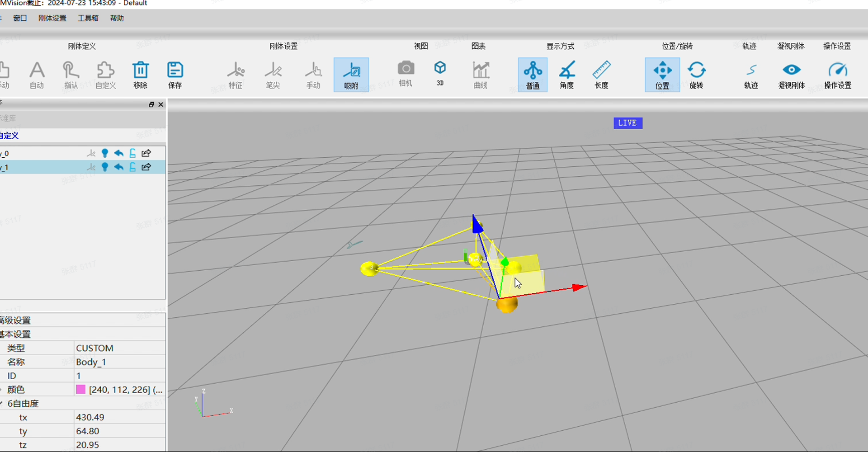The image size is (868, 452).
Task: Collapse the 6自由度 section
Action: (x=2, y=404)
